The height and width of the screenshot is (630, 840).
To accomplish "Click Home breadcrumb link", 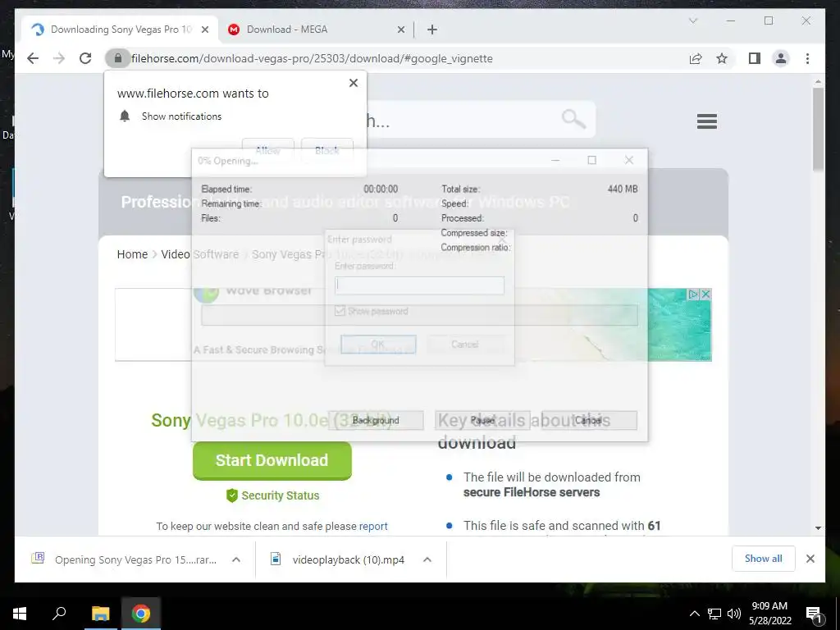I will pos(132,254).
